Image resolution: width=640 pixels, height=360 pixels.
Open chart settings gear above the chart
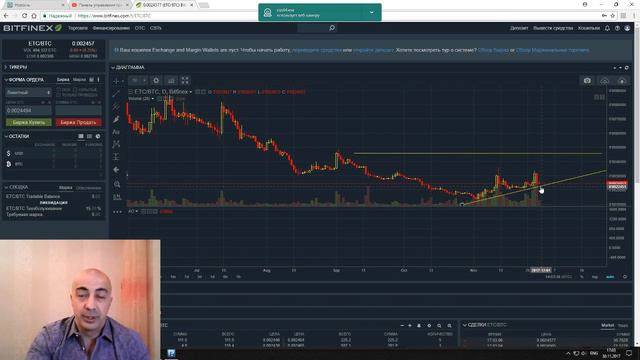[x=156, y=80]
